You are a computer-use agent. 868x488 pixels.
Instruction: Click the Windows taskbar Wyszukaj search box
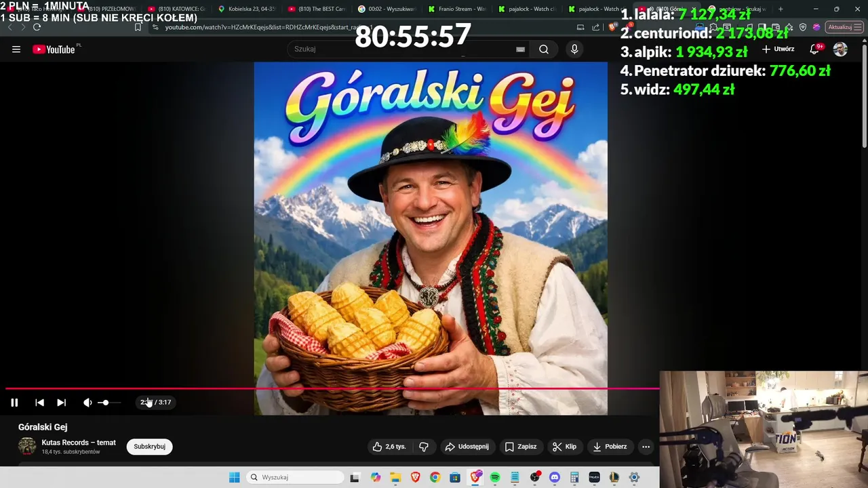[x=294, y=477]
